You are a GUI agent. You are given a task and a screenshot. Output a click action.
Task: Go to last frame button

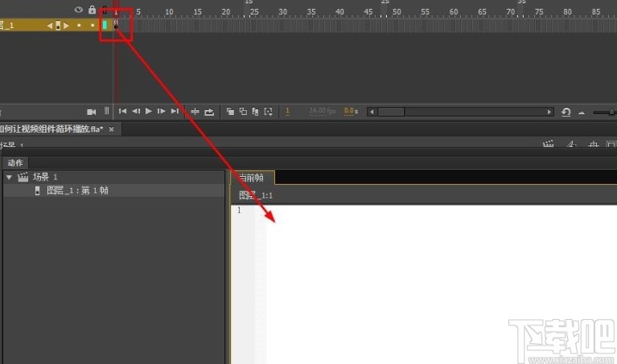(x=175, y=111)
